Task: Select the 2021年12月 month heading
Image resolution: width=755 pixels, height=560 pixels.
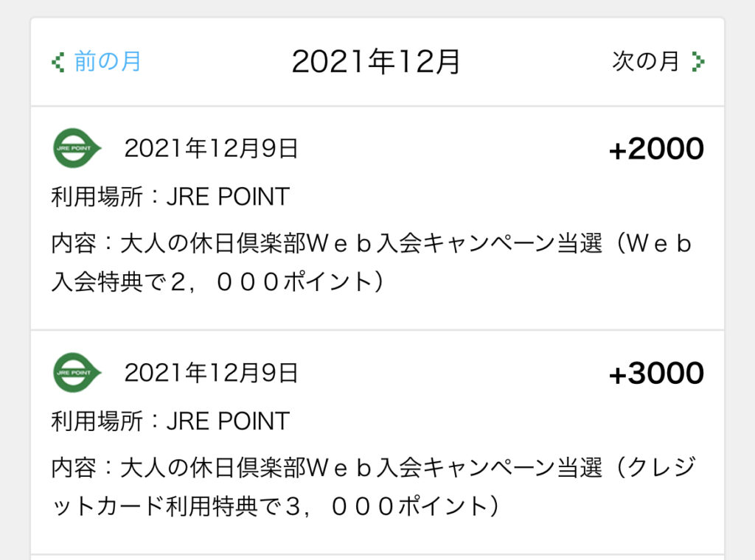Action: tap(376, 62)
